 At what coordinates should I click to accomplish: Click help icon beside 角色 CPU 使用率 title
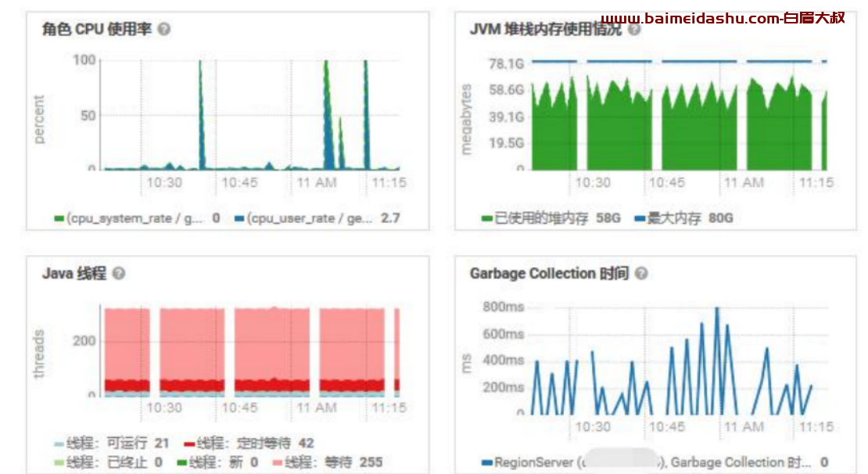pyautogui.click(x=164, y=30)
